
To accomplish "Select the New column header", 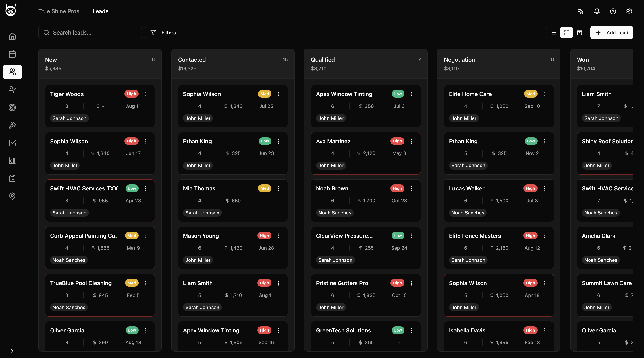I will tap(100, 64).
